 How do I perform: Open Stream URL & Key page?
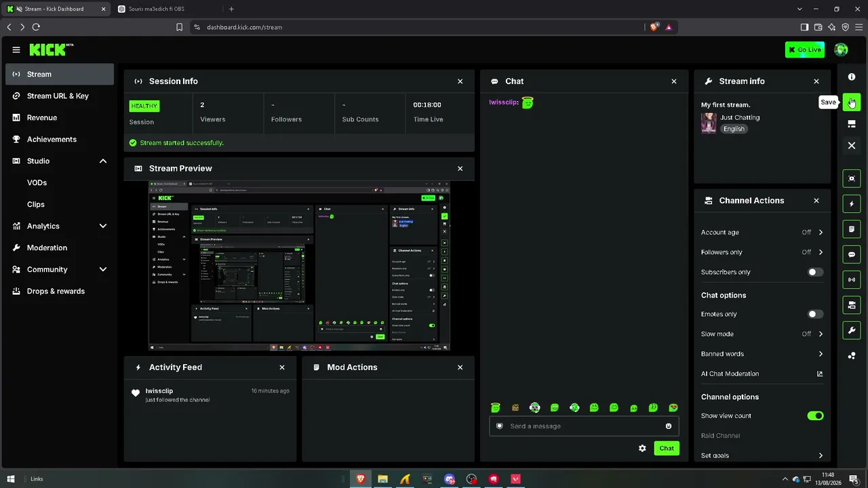60,96
